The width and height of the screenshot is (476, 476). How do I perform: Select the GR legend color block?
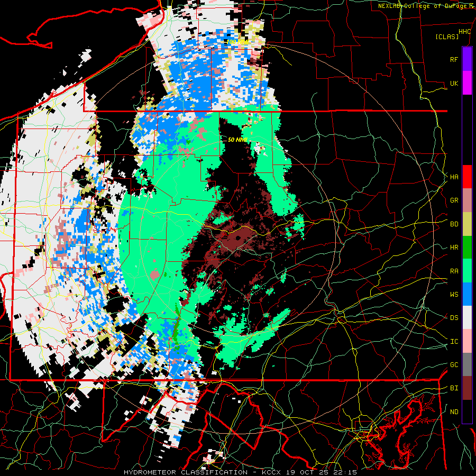[x=467, y=200]
